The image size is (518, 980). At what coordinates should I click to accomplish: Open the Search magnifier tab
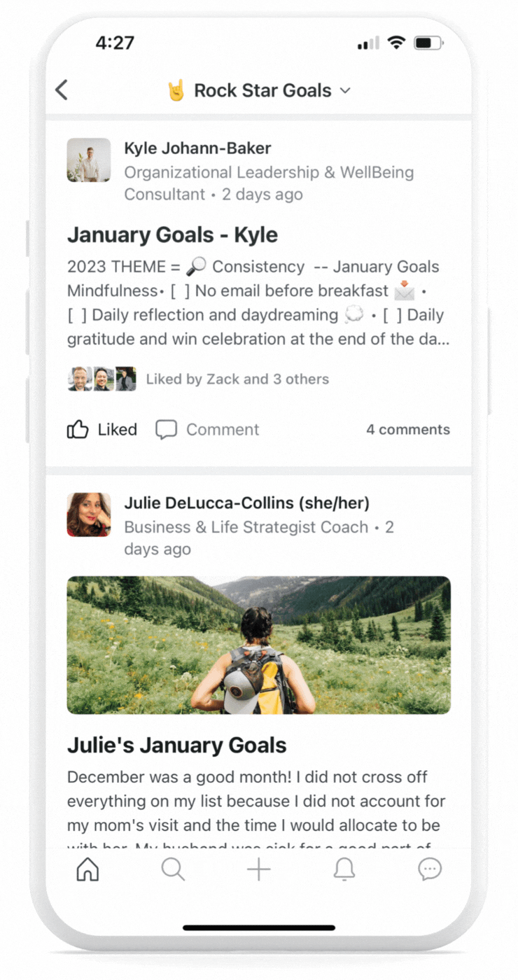point(173,869)
